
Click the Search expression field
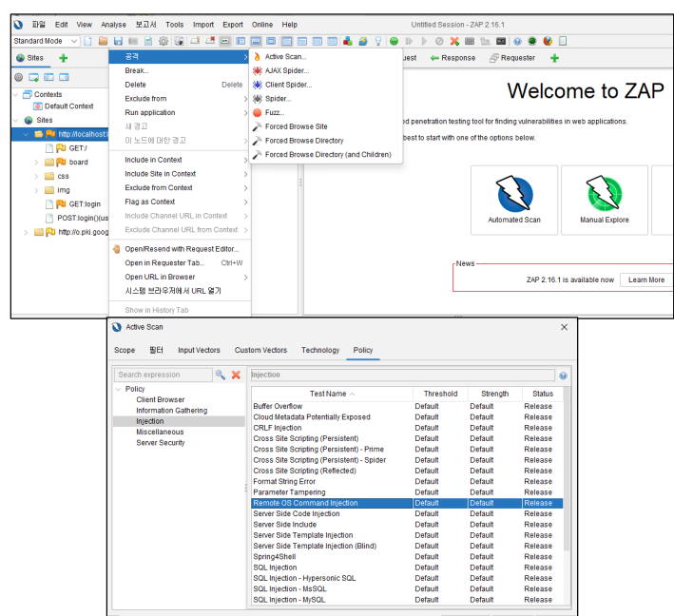162,375
